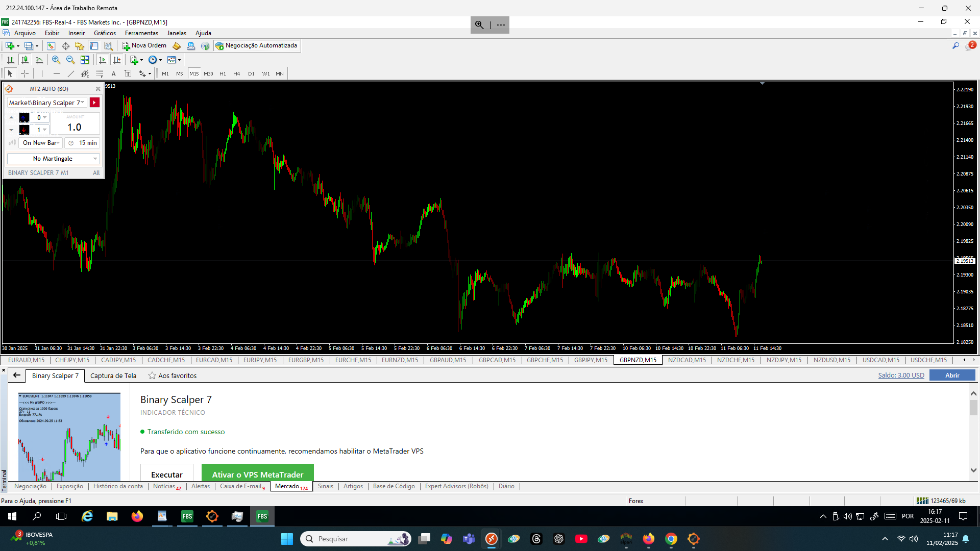
Task: Open the Ferramentas menu
Action: [x=141, y=33]
